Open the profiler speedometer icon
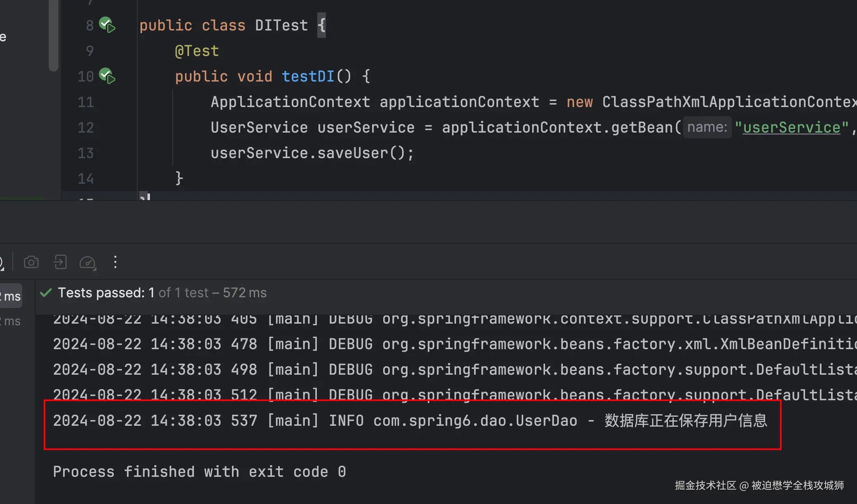857x504 pixels. 87,262
